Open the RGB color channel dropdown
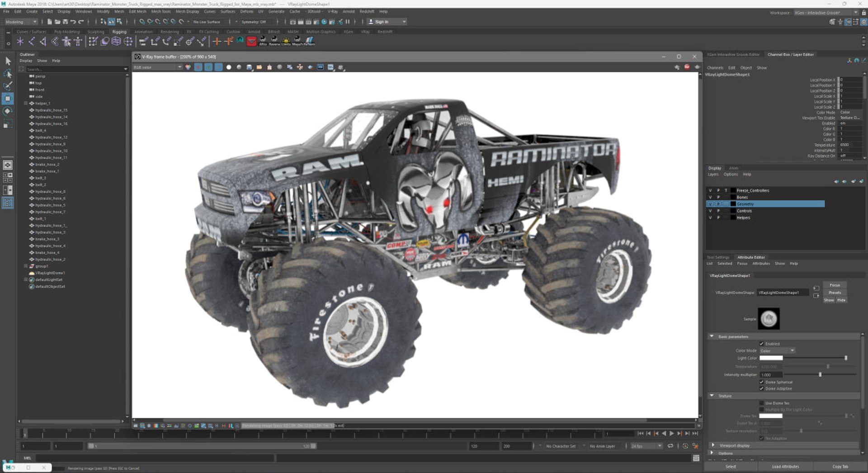This screenshot has width=868, height=473. point(157,67)
